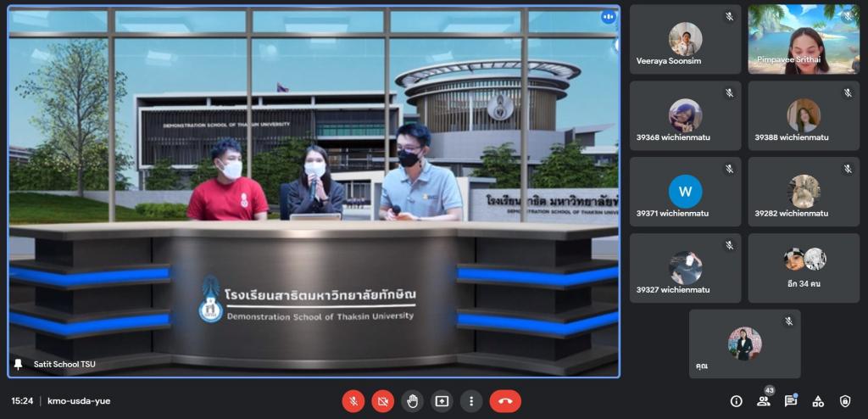Screen dimensions: 868x419
Task: Select the 39388 wichienmatu tile
Action: coord(804,116)
